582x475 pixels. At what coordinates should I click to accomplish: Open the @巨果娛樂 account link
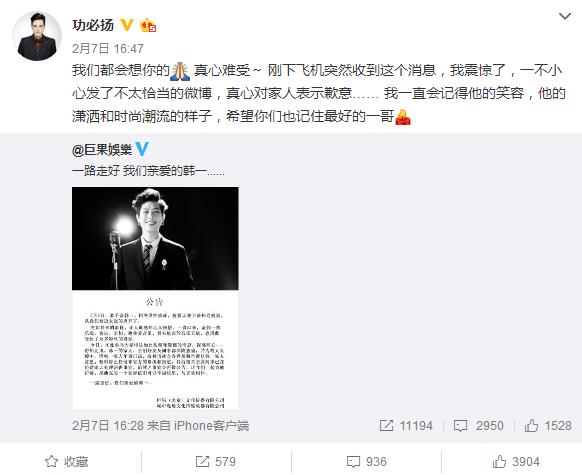[x=102, y=150]
